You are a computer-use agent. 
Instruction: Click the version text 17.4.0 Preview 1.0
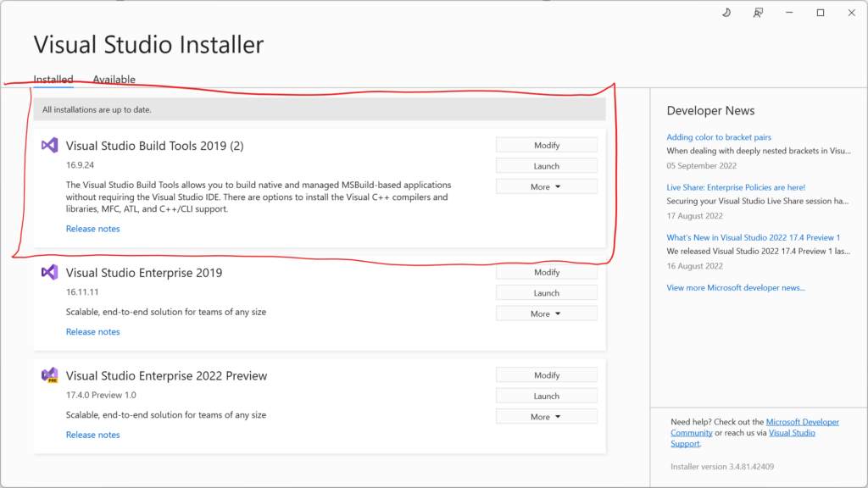tap(101, 395)
